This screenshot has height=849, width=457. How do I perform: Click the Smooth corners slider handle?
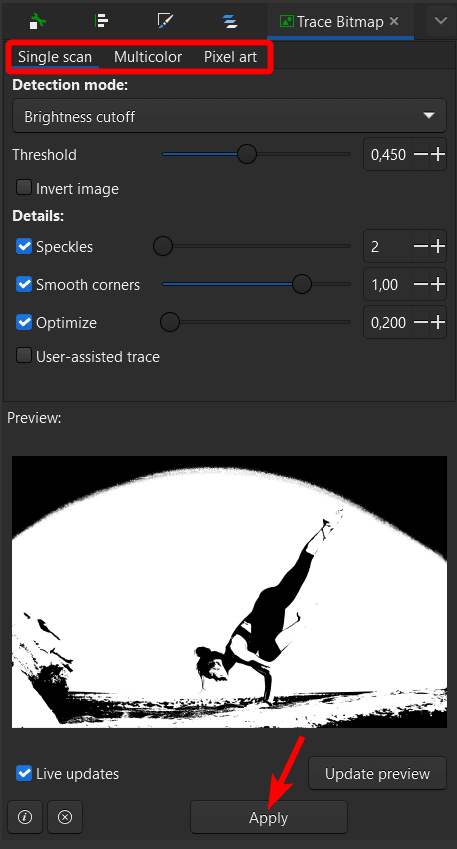pyautogui.click(x=302, y=284)
